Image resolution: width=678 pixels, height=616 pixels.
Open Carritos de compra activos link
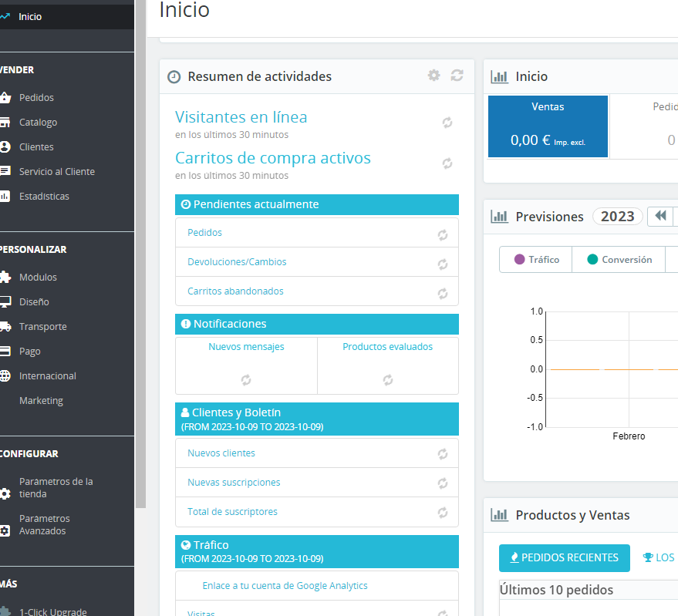[273, 158]
